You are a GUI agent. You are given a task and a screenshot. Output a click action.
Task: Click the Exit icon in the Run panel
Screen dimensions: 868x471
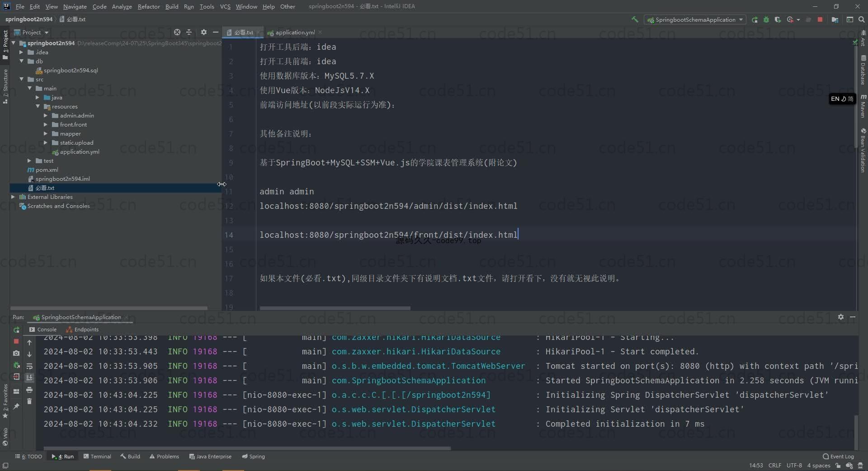point(16,377)
